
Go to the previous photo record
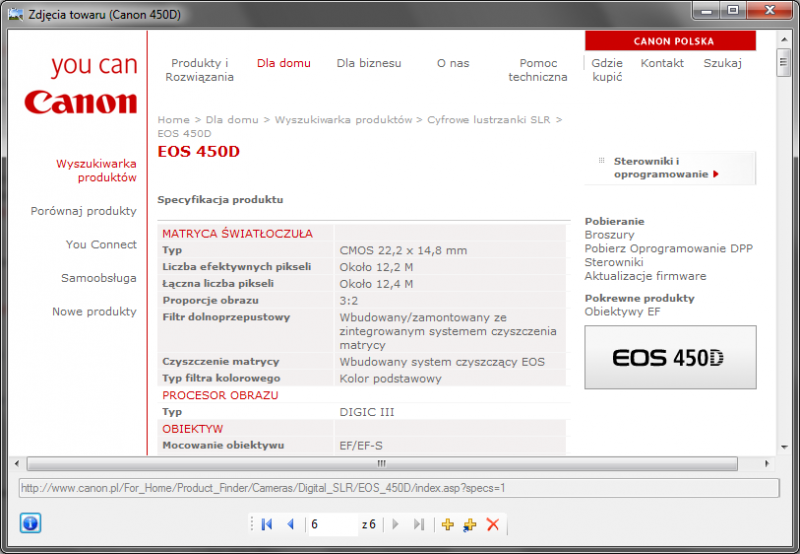pos(291,524)
